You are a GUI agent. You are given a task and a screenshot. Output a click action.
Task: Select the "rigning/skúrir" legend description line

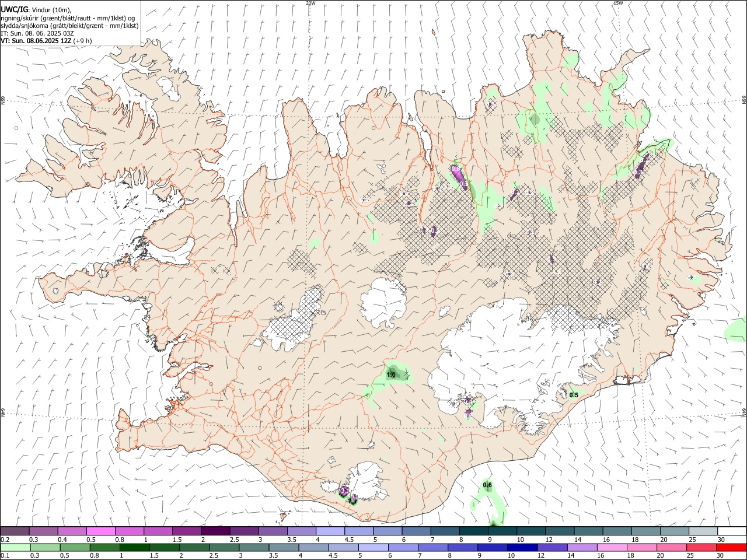pos(68,18)
